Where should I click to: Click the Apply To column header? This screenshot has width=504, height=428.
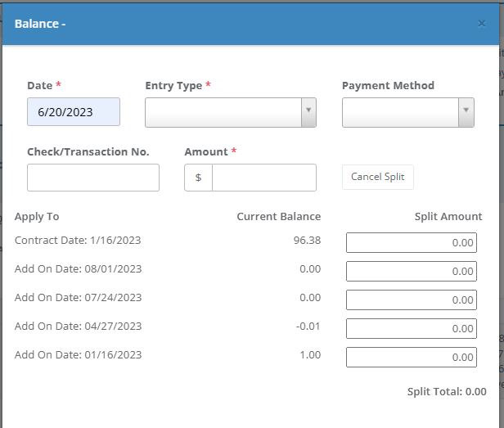[x=37, y=217]
